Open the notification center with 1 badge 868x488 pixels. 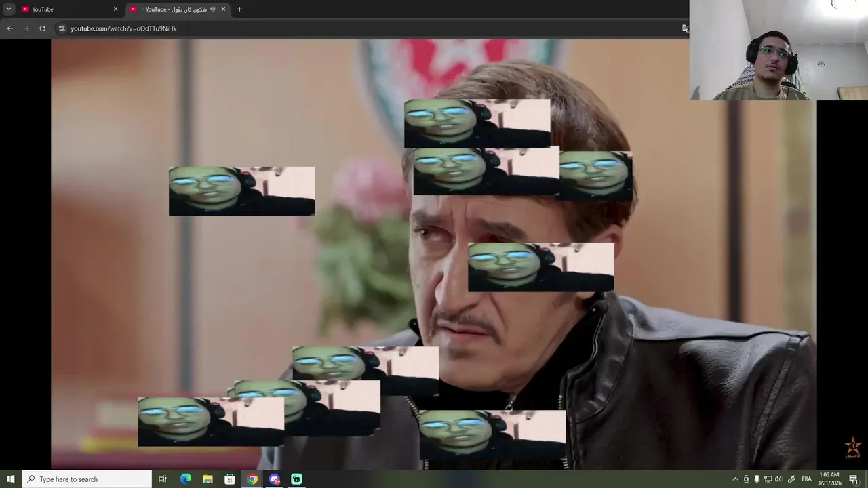click(x=854, y=479)
